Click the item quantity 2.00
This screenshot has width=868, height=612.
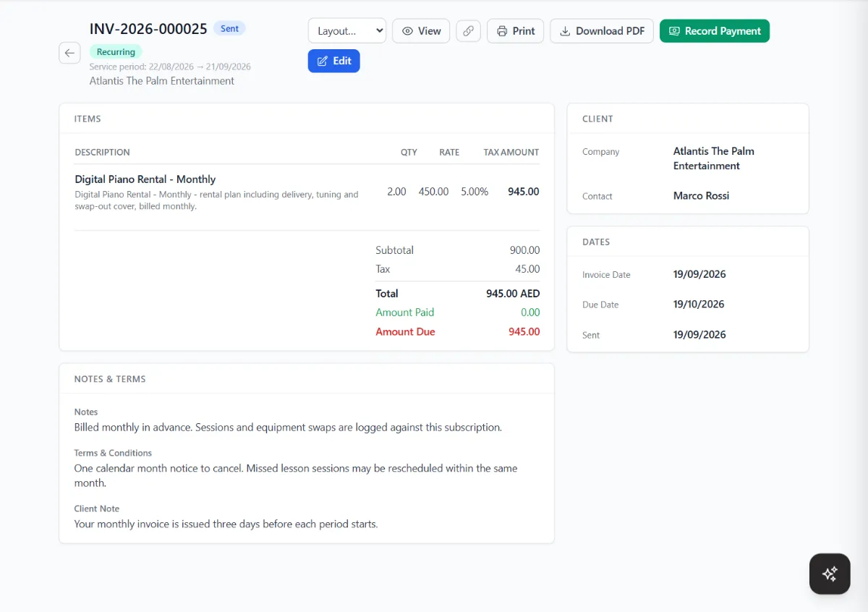pos(396,192)
